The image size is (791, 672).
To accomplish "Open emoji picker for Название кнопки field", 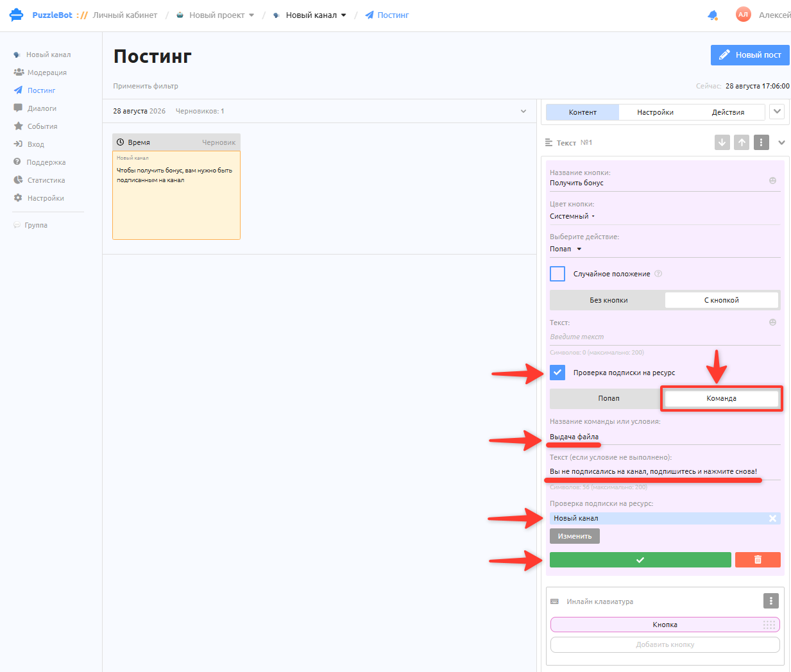I will [772, 181].
